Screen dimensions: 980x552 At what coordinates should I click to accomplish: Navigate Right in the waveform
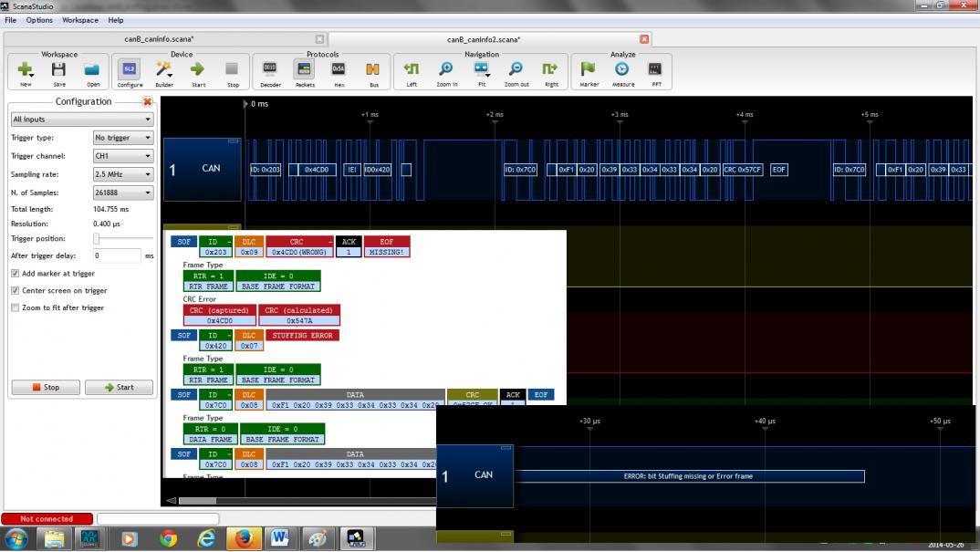coord(550,73)
